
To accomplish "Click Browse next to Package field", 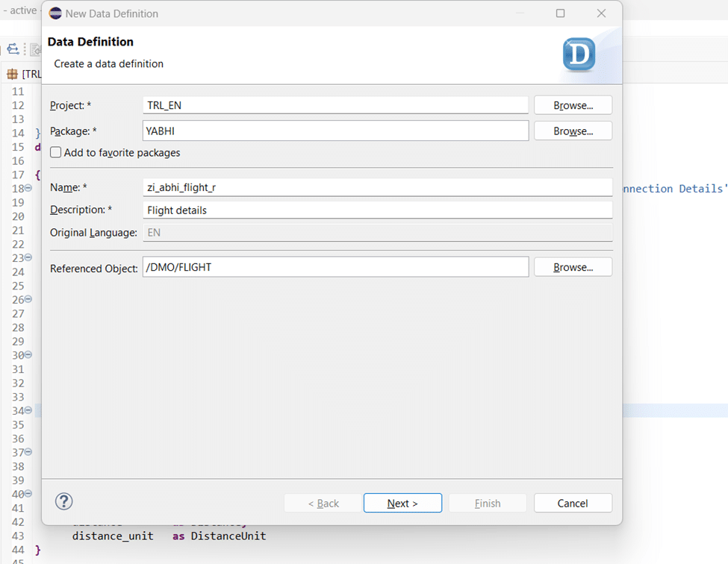I will 573,131.
